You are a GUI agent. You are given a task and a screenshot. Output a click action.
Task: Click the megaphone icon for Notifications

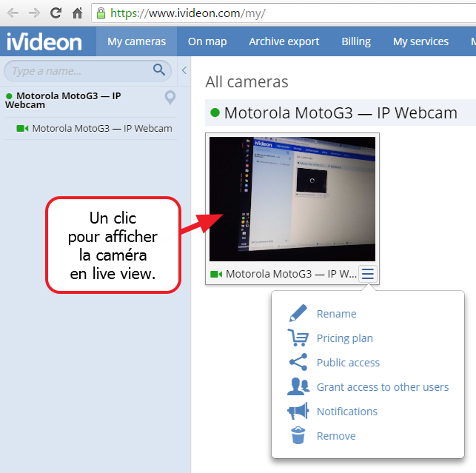tap(298, 411)
